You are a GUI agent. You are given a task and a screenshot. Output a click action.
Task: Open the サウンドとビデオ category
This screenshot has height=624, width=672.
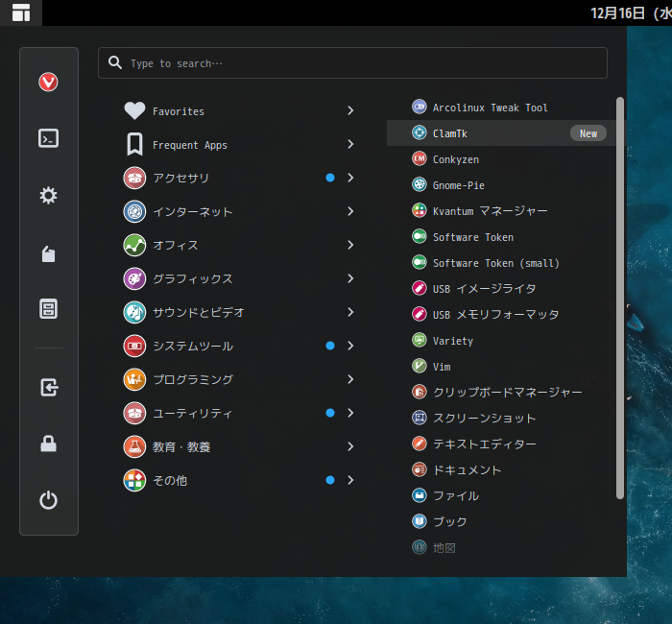pyautogui.click(x=239, y=312)
